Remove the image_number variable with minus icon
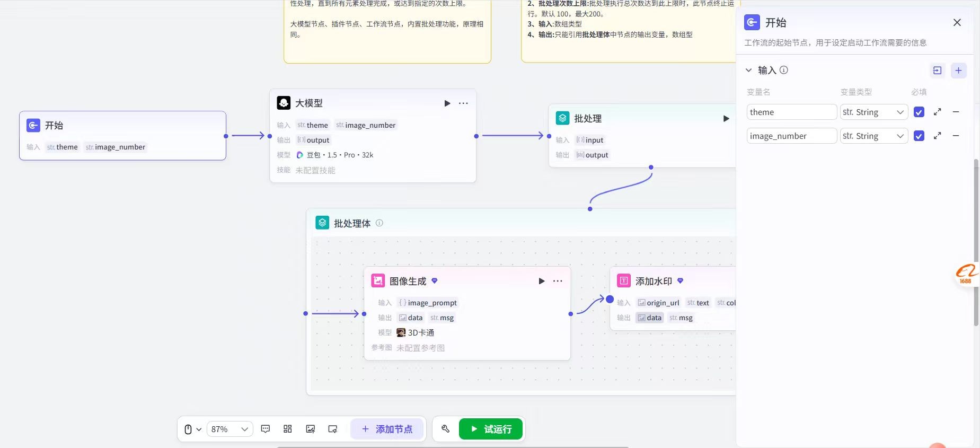The image size is (980, 448). click(956, 136)
